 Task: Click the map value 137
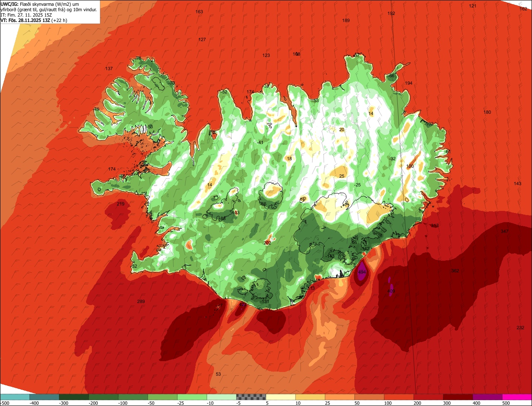[109, 68]
